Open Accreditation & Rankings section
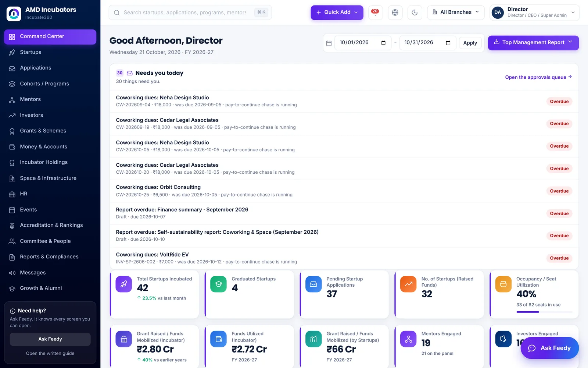The width and height of the screenshot is (588, 368). (x=50, y=226)
